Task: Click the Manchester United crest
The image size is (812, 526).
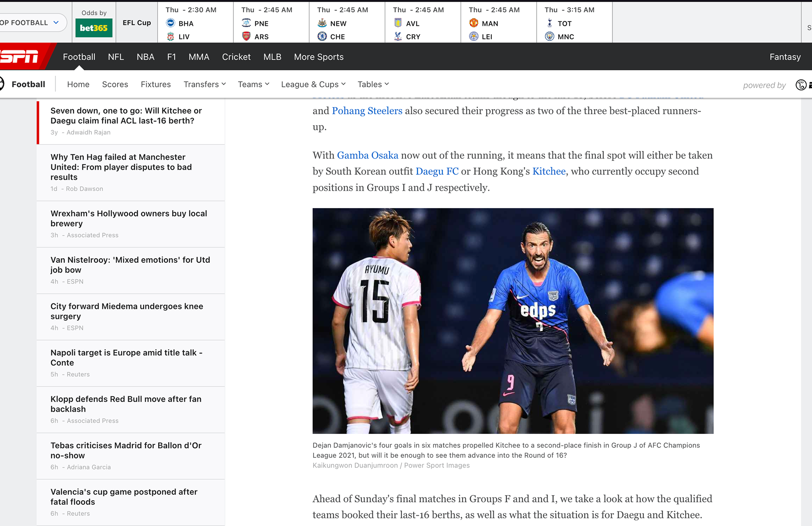Action: (x=473, y=23)
